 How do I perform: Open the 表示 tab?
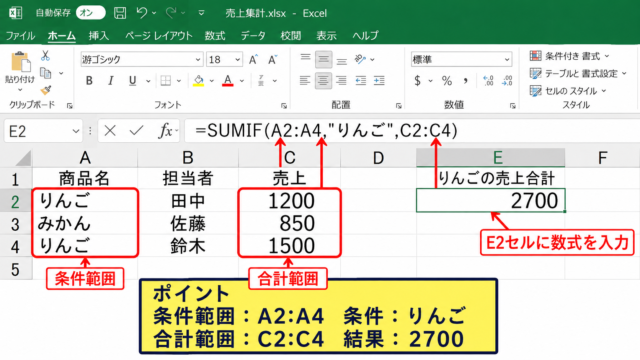[327, 36]
